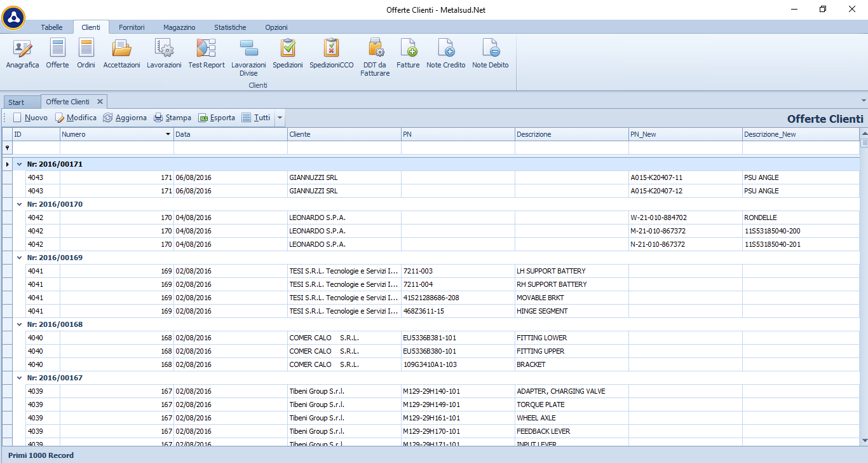Screen dimensions: 868x463
Task: Select cell A015-K20407-12
Action: click(x=686, y=191)
